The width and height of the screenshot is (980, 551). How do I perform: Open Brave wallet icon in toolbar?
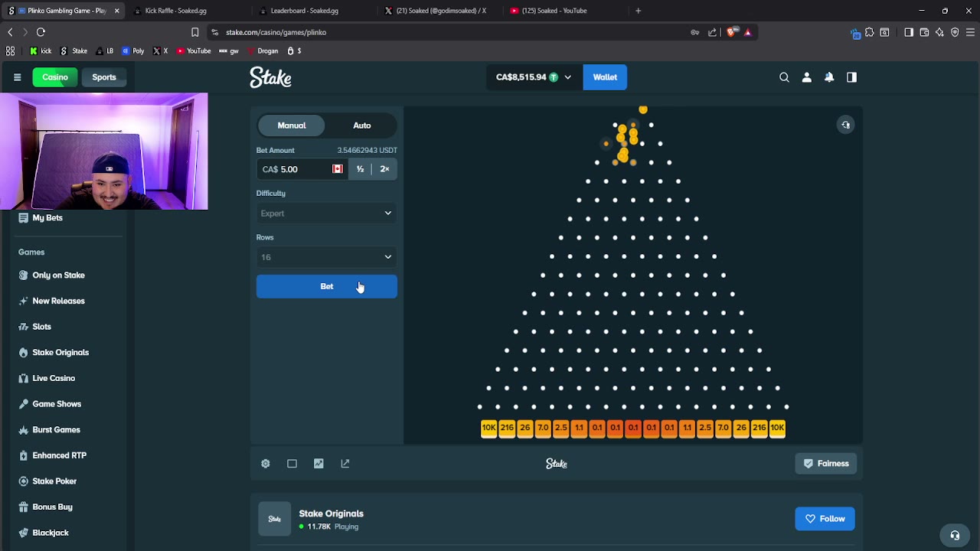click(x=924, y=32)
